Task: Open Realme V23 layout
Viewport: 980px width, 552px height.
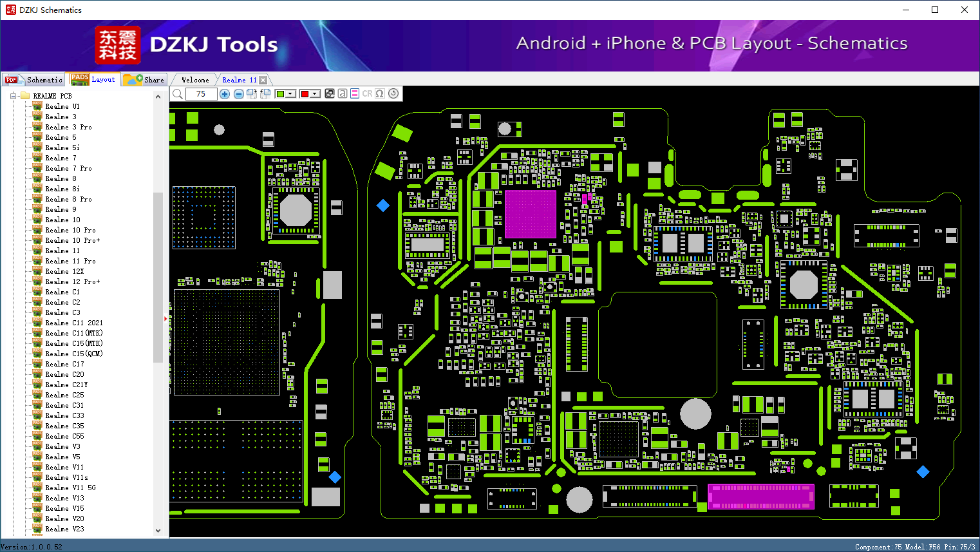Action: 64,529
